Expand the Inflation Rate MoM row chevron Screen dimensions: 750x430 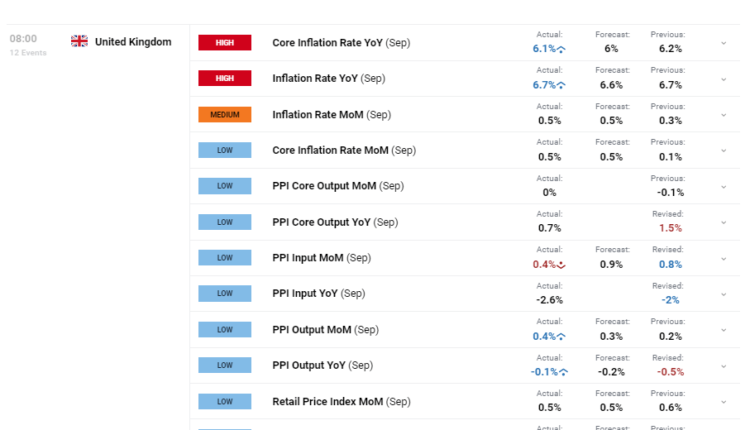coord(723,115)
